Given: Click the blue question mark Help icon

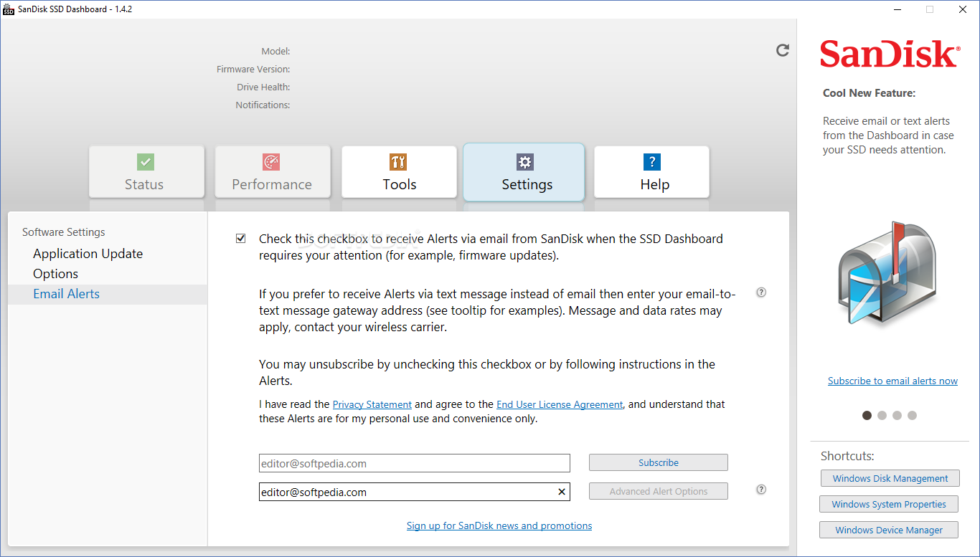Looking at the screenshot, I should (x=651, y=162).
